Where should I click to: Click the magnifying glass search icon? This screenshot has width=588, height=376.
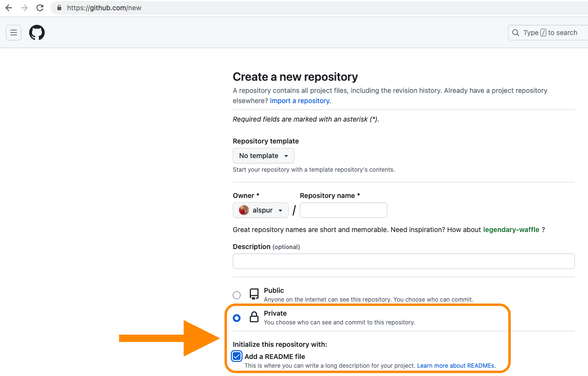click(516, 33)
